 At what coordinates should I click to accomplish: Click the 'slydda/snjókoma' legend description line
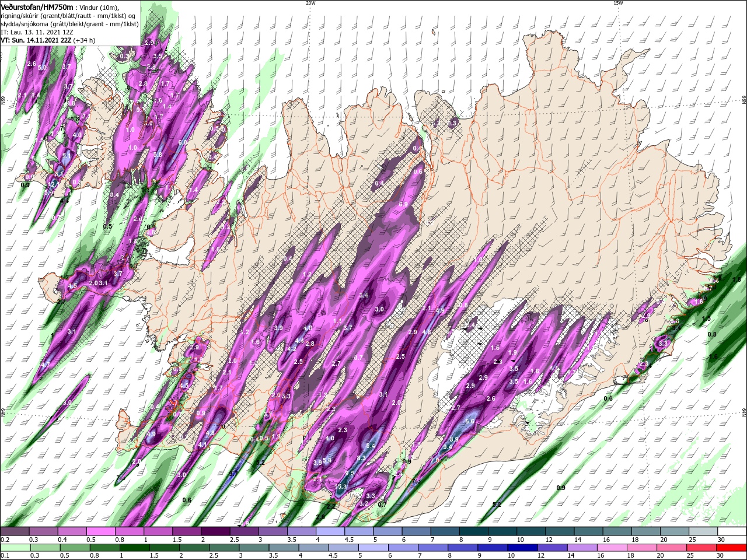[69, 24]
